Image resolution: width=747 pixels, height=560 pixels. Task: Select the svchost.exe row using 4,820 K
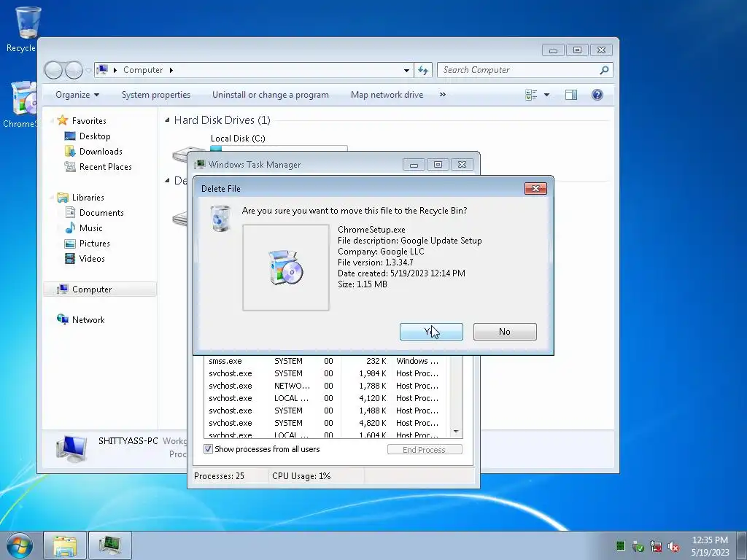pos(327,423)
